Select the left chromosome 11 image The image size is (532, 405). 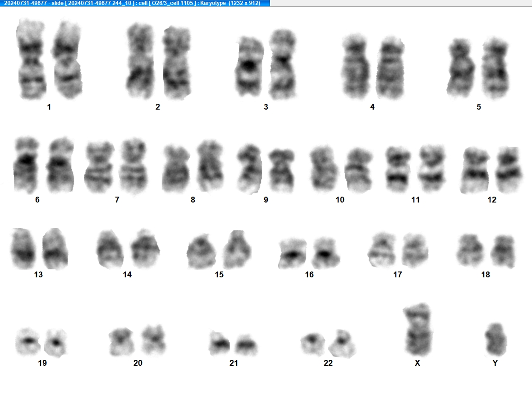pyautogui.click(x=398, y=170)
